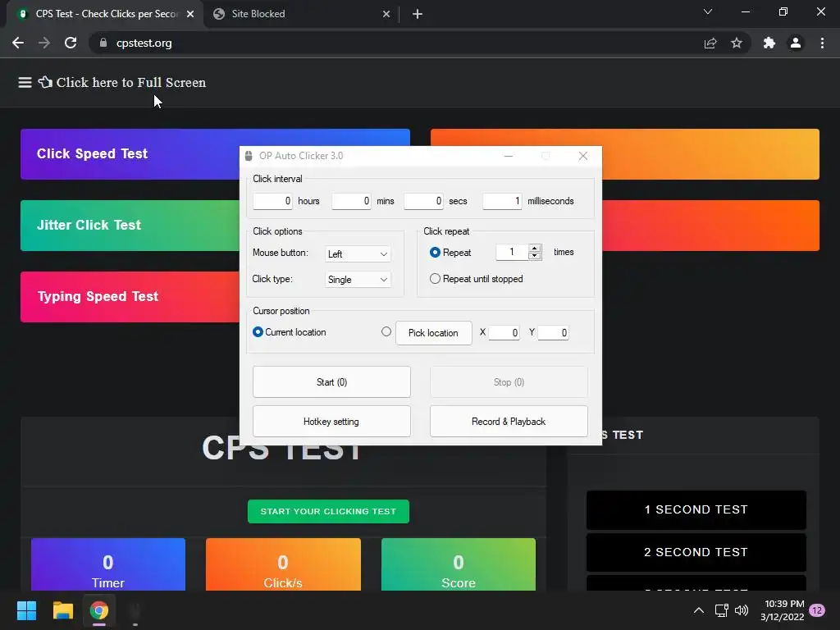840x630 pixels.
Task: Open Windows Start menu
Action: point(26,610)
